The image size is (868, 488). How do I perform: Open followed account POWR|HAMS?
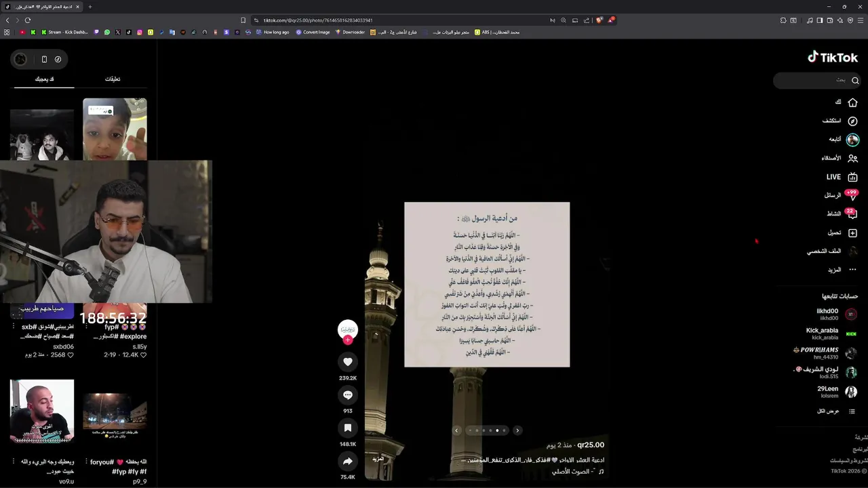click(826, 353)
